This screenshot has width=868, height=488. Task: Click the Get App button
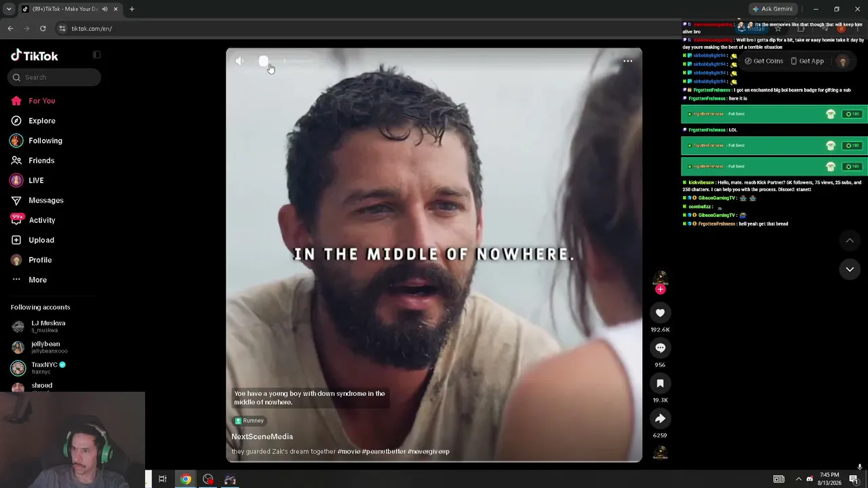click(x=808, y=61)
